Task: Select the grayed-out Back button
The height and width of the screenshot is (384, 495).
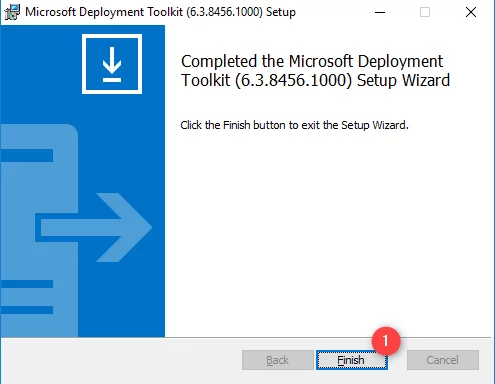Action: (x=278, y=360)
